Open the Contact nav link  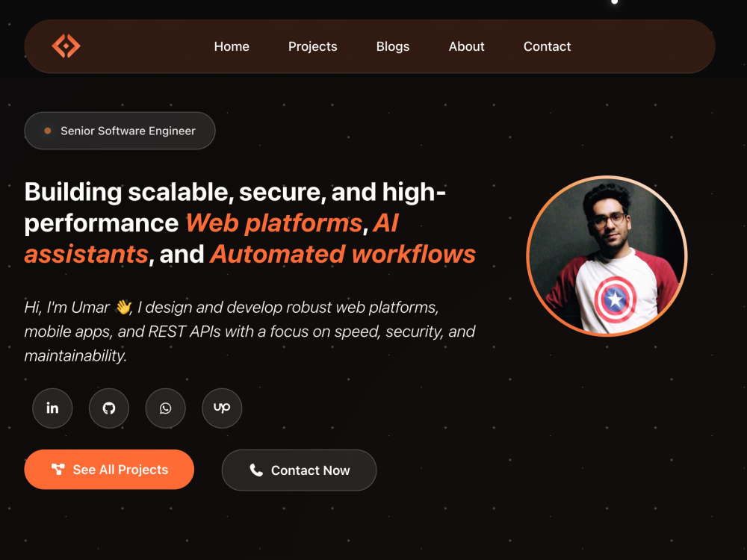(547, 46)
